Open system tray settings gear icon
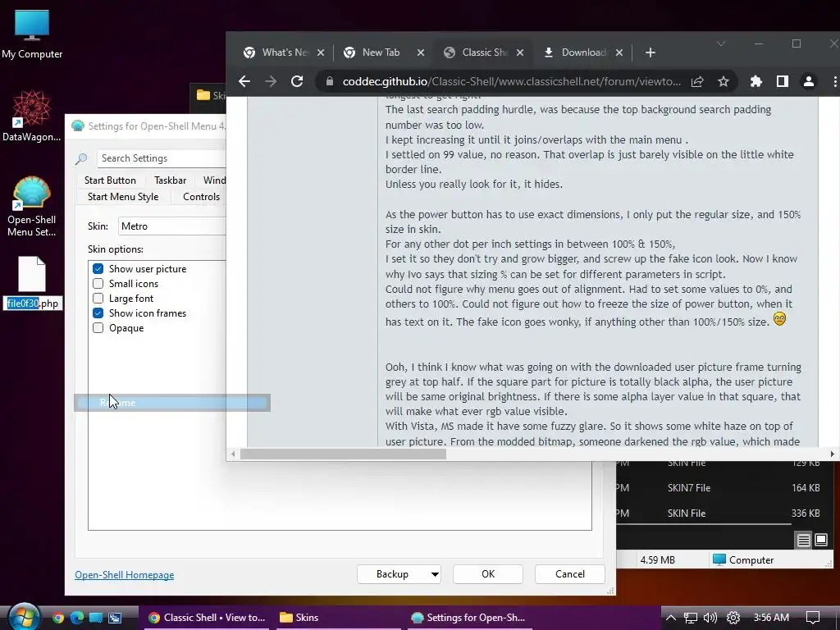Image resolution: width=840 pixels, height=630 pixels. click(733, 618)
